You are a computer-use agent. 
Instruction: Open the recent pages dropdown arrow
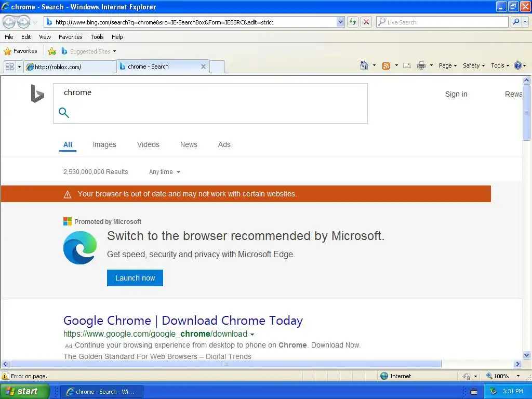(x=35, y=22)
